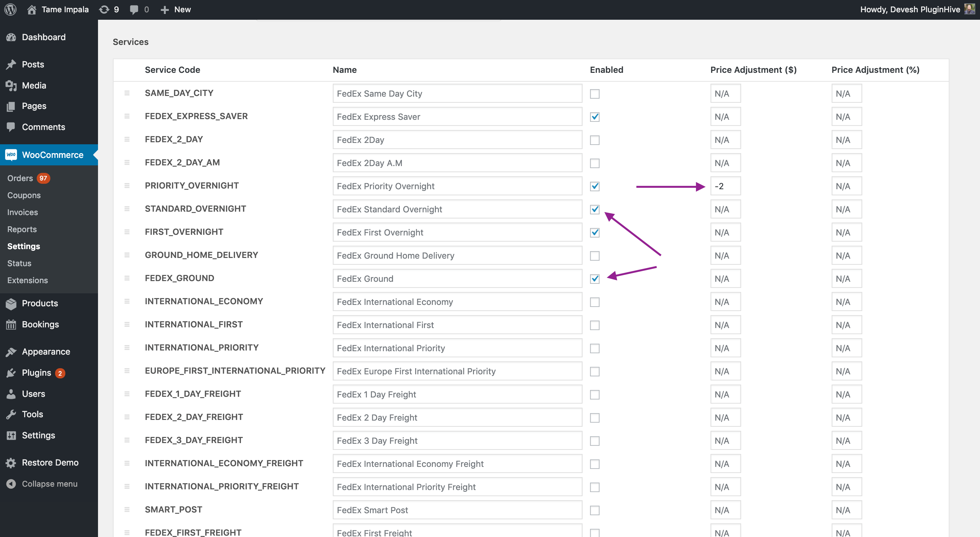Select Settings from WooCommerce menu
The width and height of the screenshot is (980, 537).
click(x=23, y=246)
